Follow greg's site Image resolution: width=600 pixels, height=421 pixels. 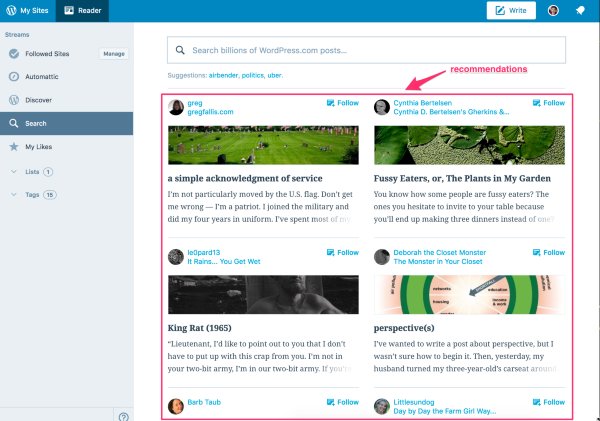[x=342, y=103]
